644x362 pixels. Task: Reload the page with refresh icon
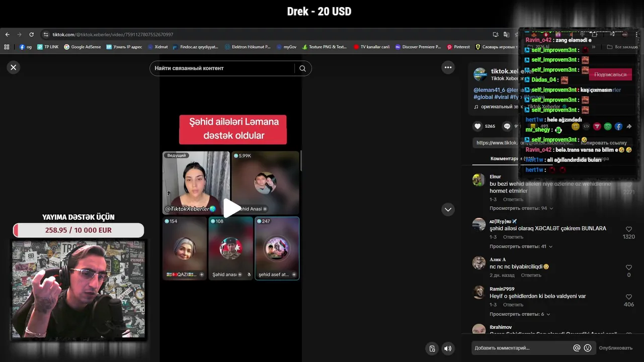31,35
